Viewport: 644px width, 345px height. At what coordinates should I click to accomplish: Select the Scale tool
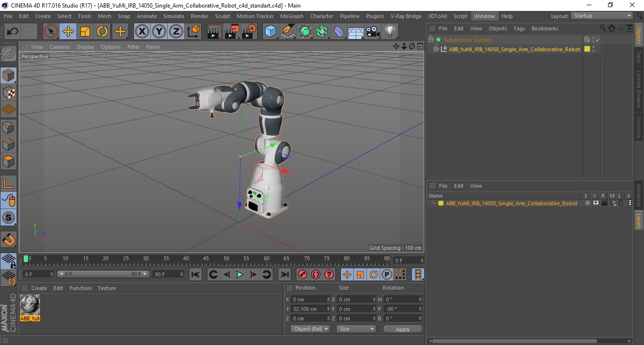click(x=85, y=32)
